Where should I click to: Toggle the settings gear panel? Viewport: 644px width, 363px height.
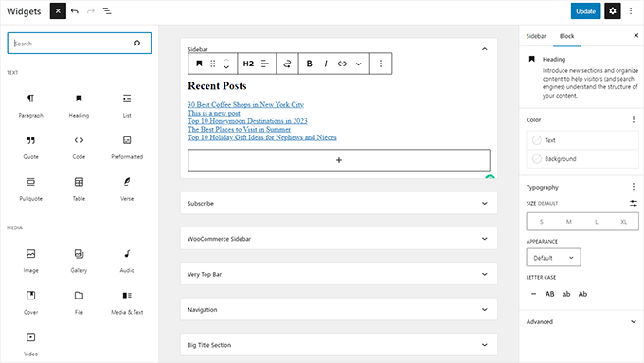click(x=613, y=11)
